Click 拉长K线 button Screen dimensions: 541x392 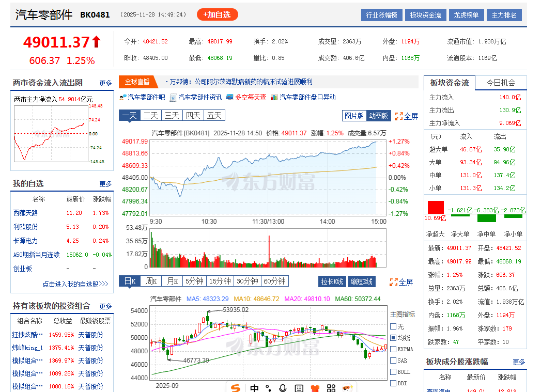[x=332, y=281]
